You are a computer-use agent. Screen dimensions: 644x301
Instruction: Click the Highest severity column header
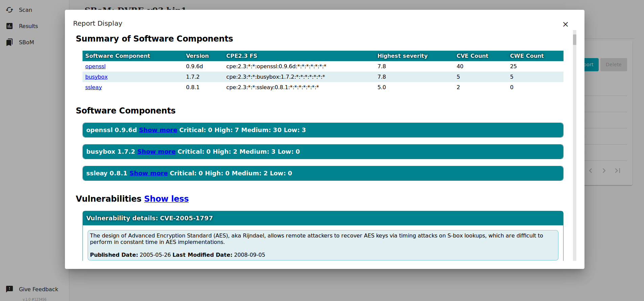pos(402,56)
